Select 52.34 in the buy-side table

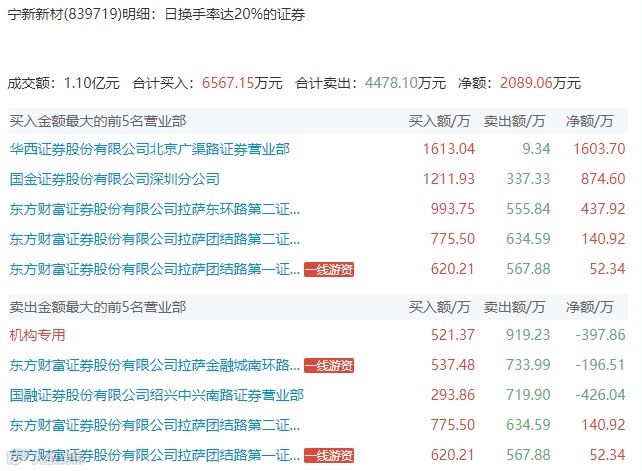point(608,269)
